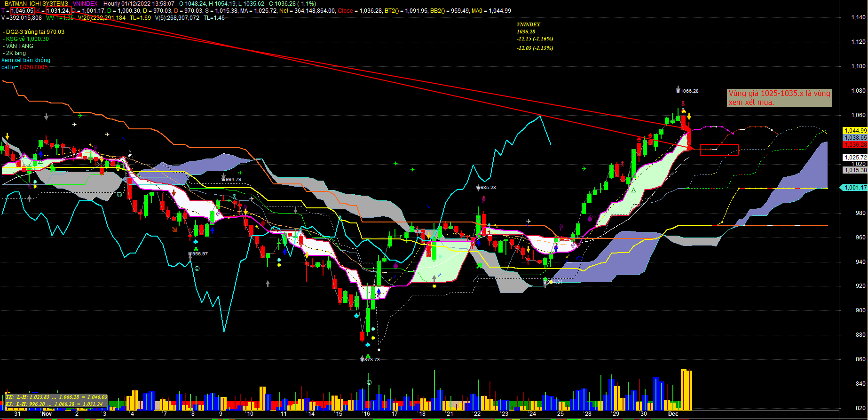
Task: Click the yellow 1,044.99 price-axis tag
Action: click(x=855, y=131)
